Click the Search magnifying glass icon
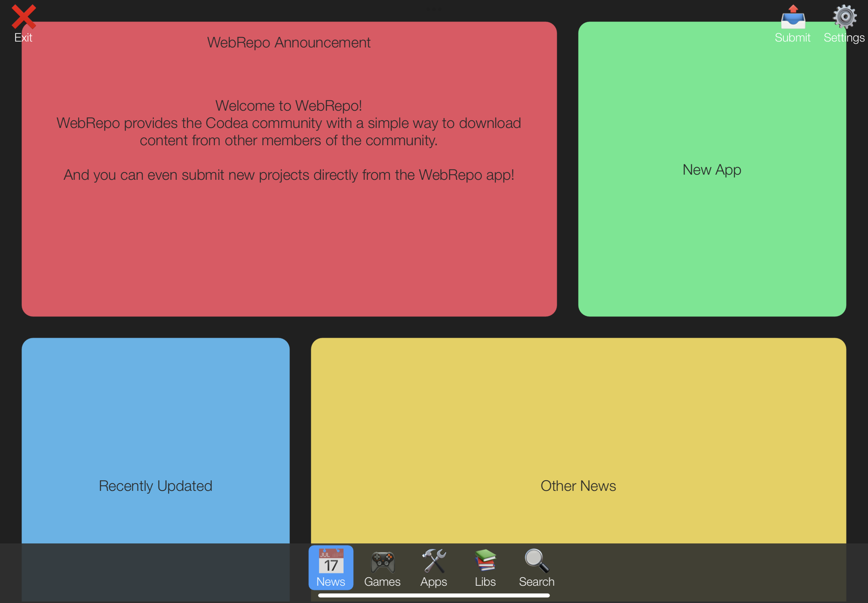Viewport: 868px width, 603px height. pyautogui.click(x=537, y=561)
